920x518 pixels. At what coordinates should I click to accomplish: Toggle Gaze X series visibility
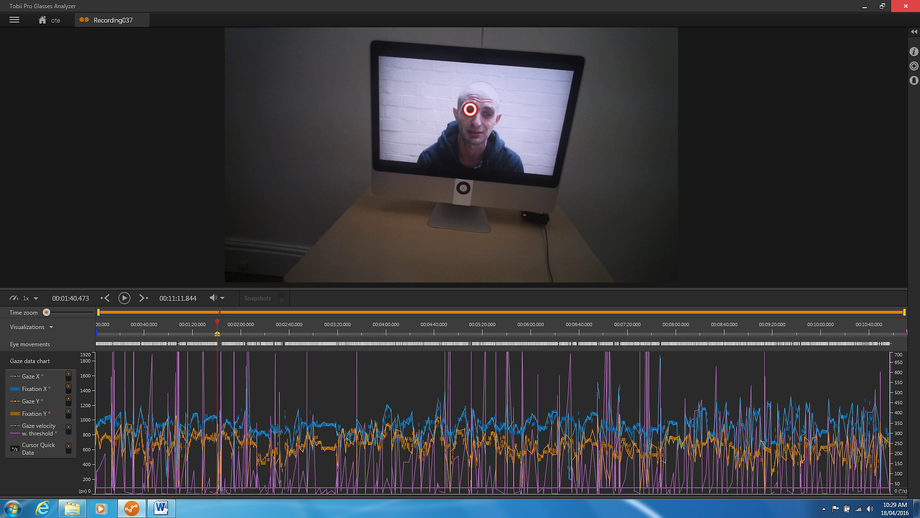(x=68, y=376)
